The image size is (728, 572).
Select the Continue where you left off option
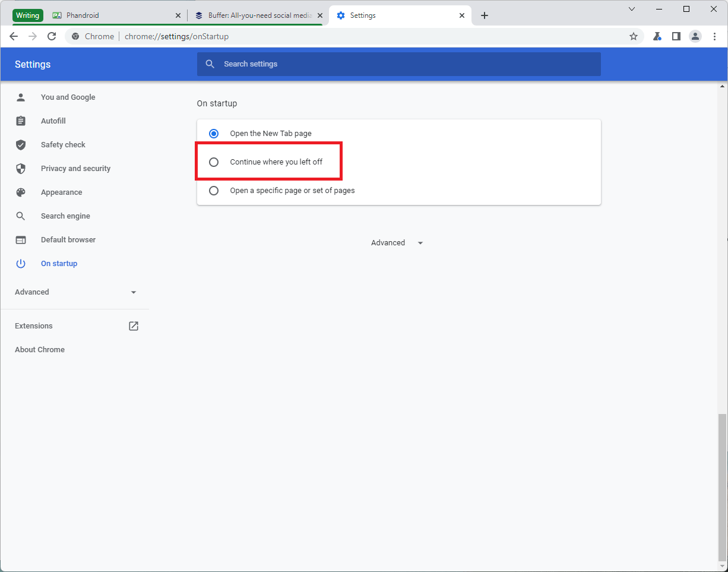pos(214,162)
